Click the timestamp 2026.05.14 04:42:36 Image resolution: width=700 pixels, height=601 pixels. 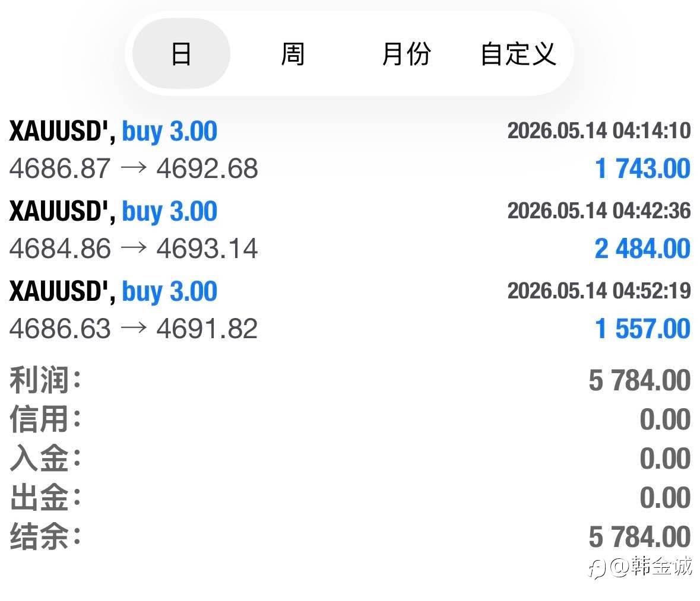(599, 211)
